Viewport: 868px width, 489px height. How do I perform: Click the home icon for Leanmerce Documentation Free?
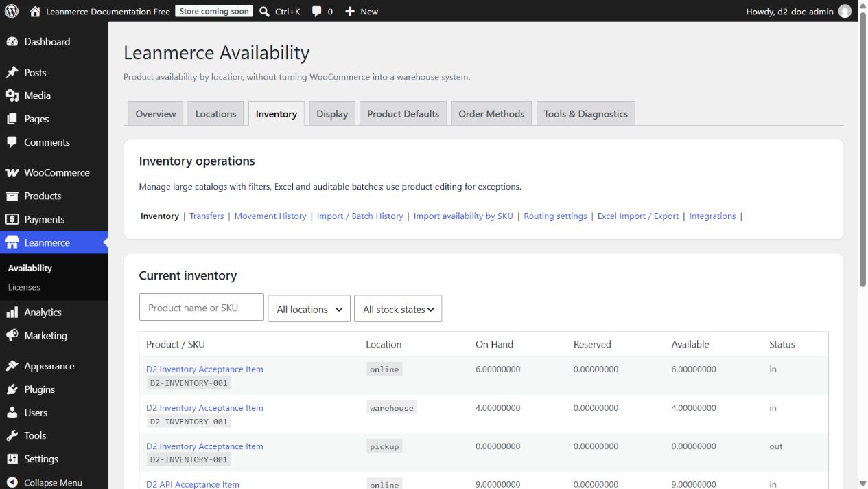click(36, 11)
